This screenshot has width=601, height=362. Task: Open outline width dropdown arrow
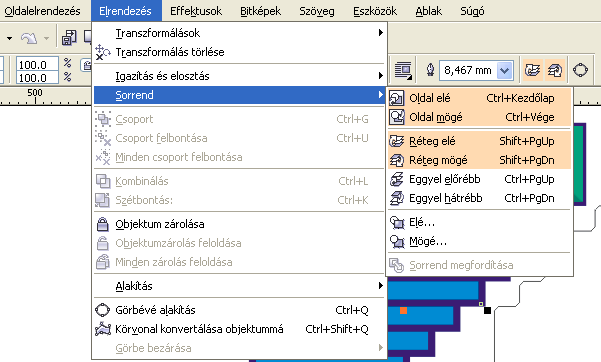click(505, 70)
